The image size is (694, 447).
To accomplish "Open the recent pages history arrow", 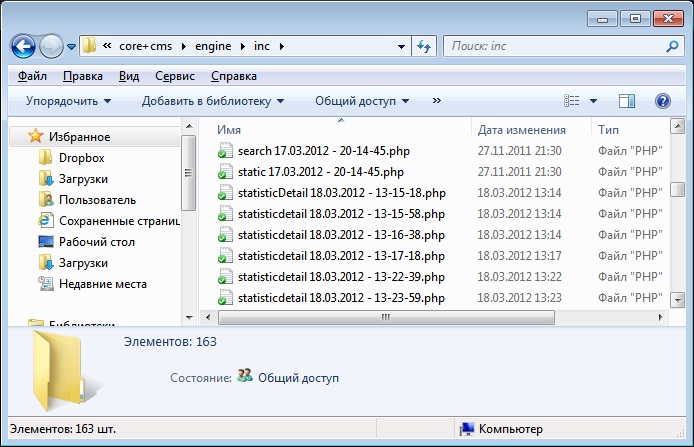I will [71, 46].
